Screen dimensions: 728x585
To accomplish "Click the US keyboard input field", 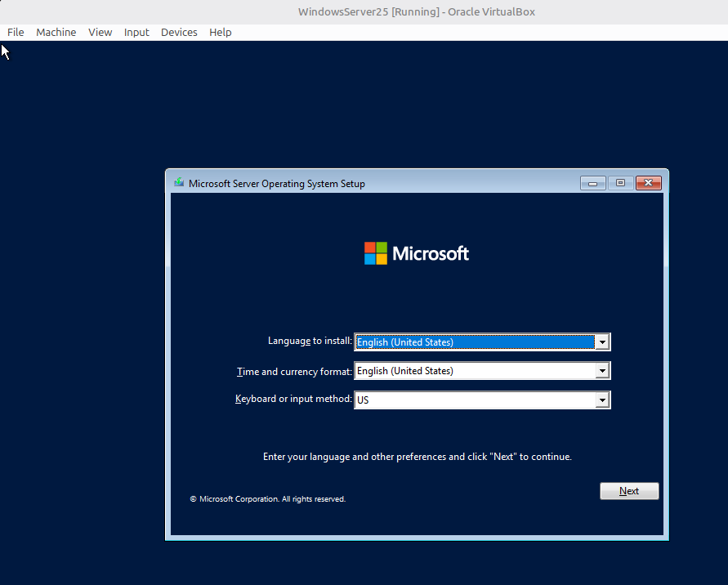I will pyautogui.click(x=475, y=400).
